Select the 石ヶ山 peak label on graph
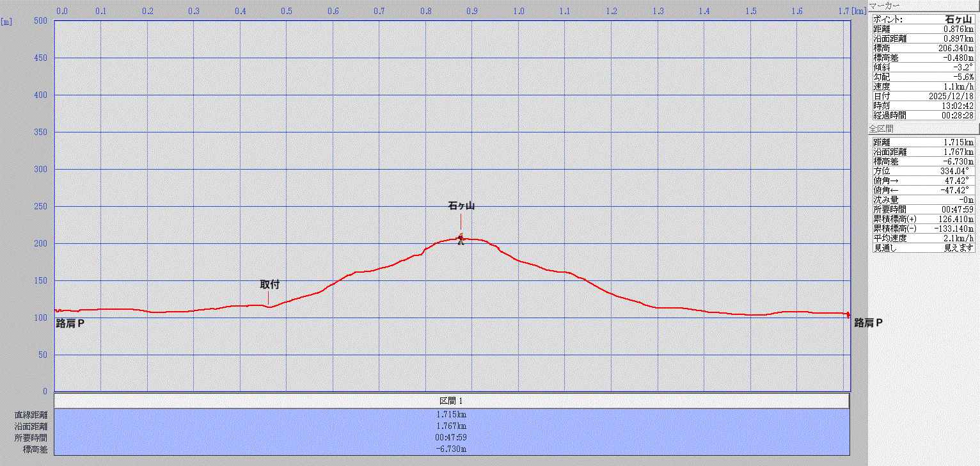 point(461,206)
